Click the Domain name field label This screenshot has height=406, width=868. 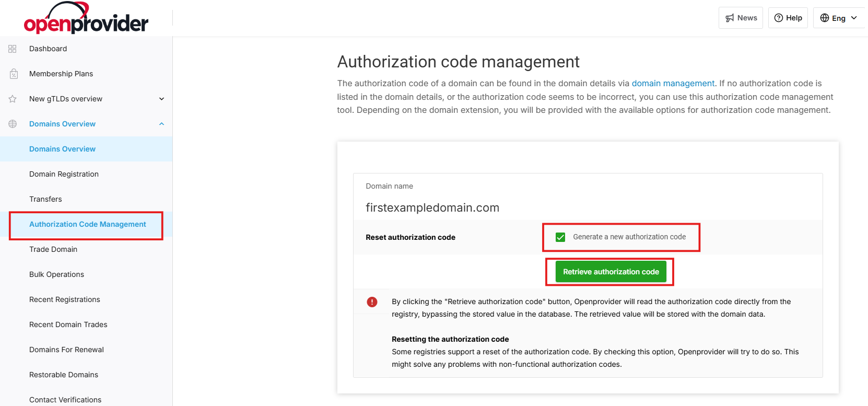pyautogui.click(x=390, y=186)
